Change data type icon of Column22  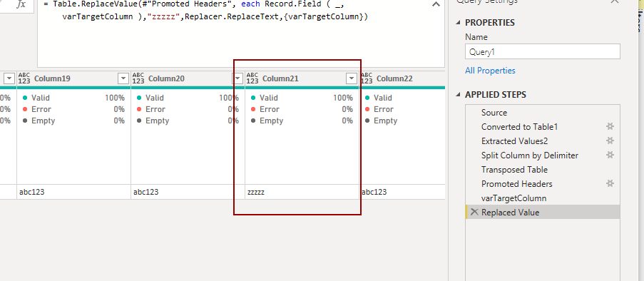pyautogui.click(x=367, y=78)
